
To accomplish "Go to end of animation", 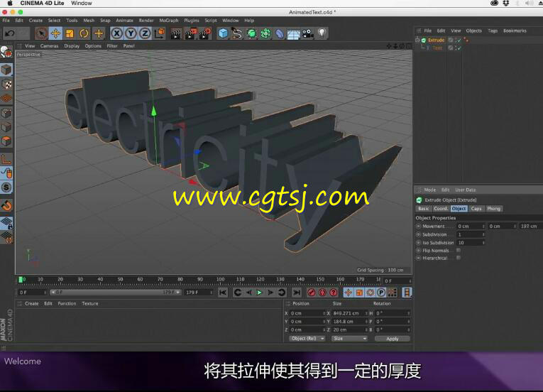I will tap(297, 293).
